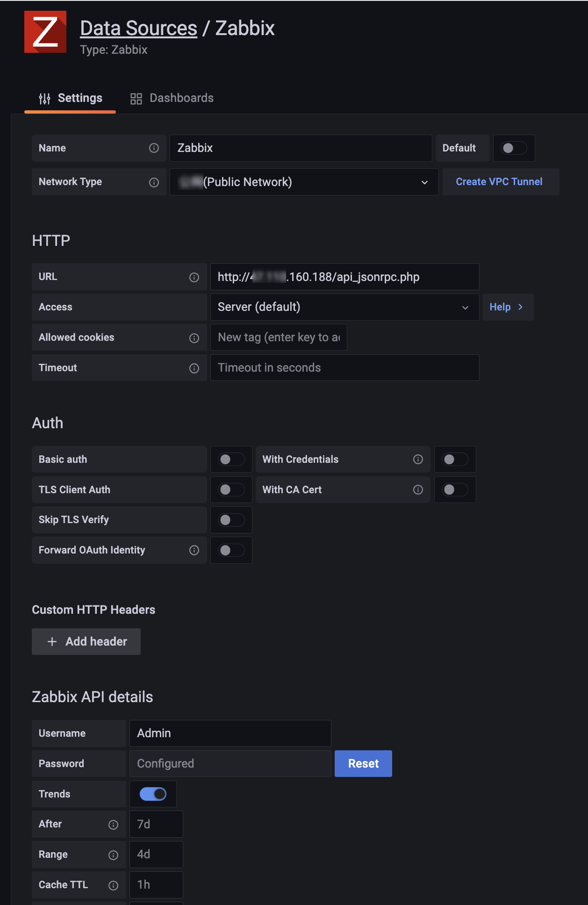The image size is (588, 905).
Task: Click the chevron next to Help
Action: click(520, 307)
